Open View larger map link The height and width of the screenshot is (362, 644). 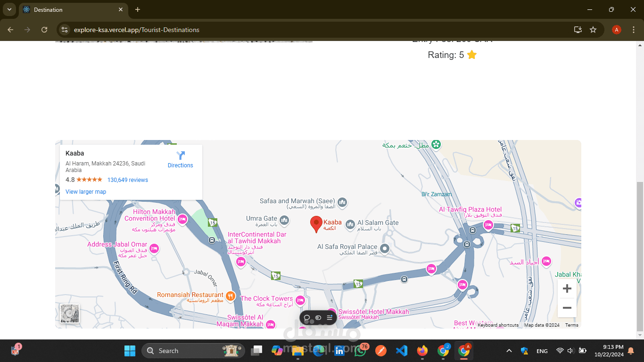(86, 192)
